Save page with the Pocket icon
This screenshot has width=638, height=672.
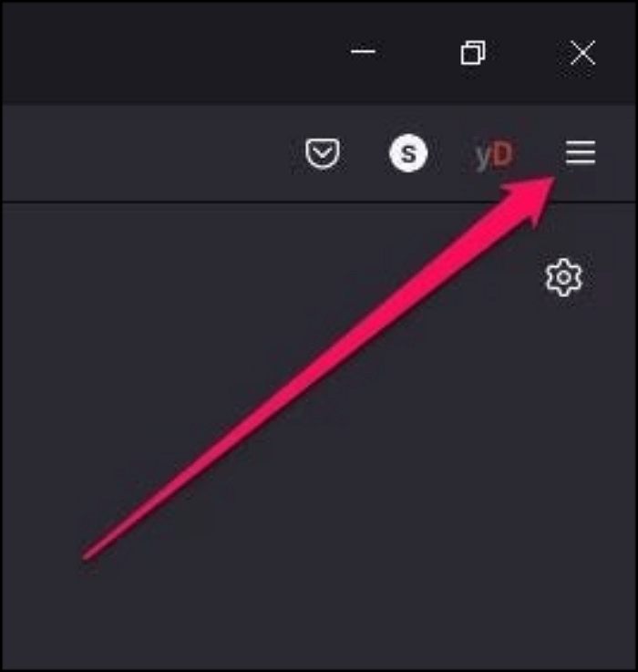point(323,153)
